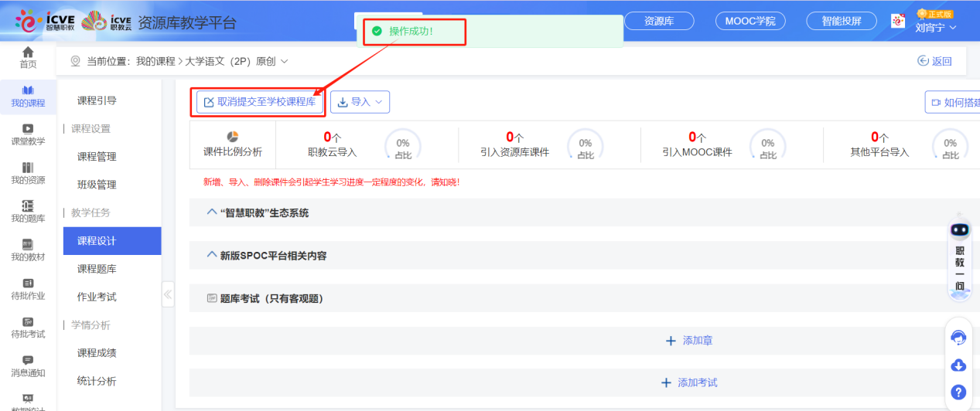Click 题库考试 exam paper icon
The width and height of the screenshot is (980, 411).
tap(212, 298)
